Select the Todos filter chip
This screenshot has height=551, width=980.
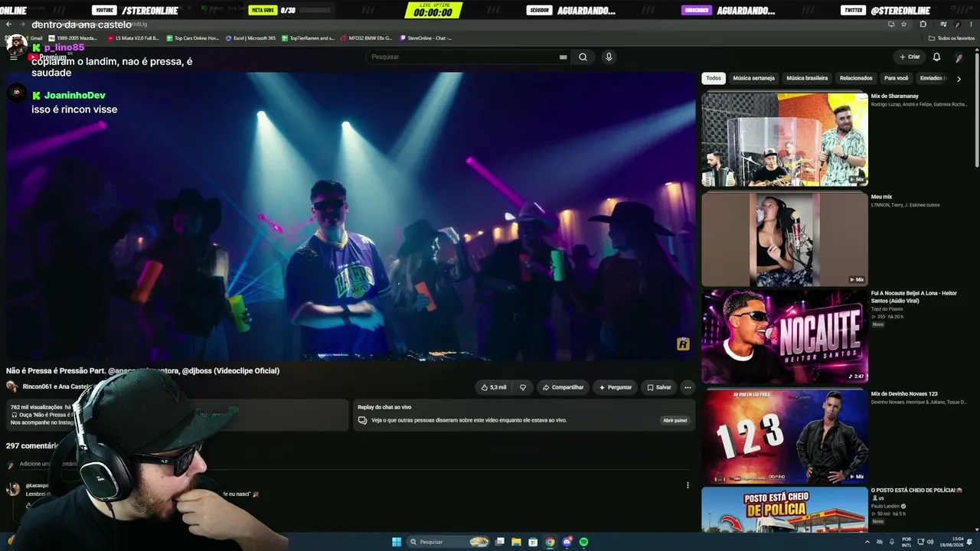point(714,78)
